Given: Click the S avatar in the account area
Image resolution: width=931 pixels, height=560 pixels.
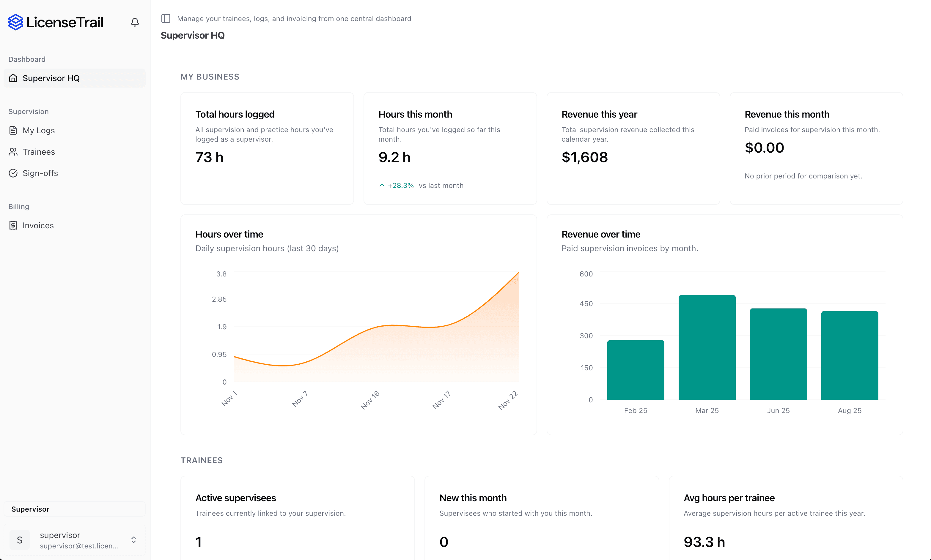Looking at the screenshot, I should coord(20,540).
